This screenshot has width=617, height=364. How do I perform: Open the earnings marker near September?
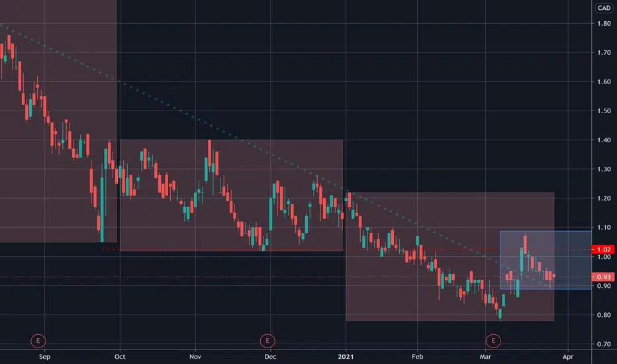point(38,341)
